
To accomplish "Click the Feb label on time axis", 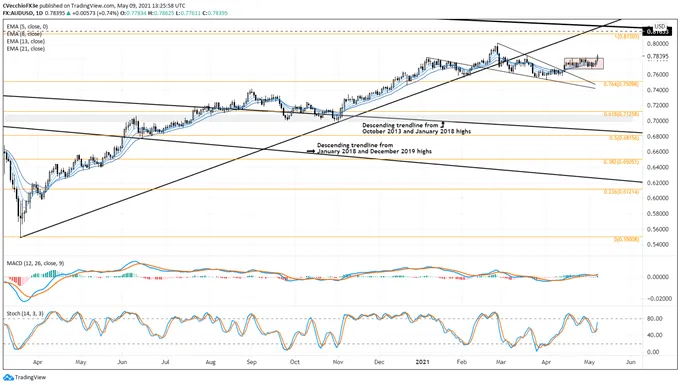I will pyautogui.click(x=462, y=362).
